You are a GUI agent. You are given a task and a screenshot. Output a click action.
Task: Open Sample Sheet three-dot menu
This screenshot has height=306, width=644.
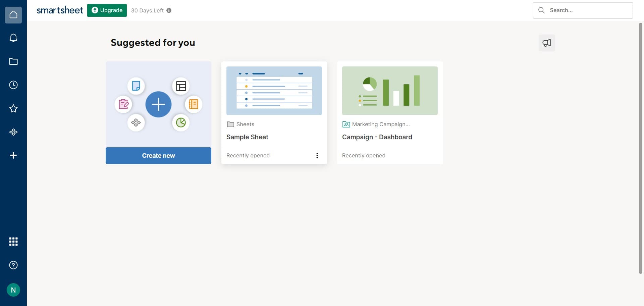pyautogui.click(x=317, y=155)
